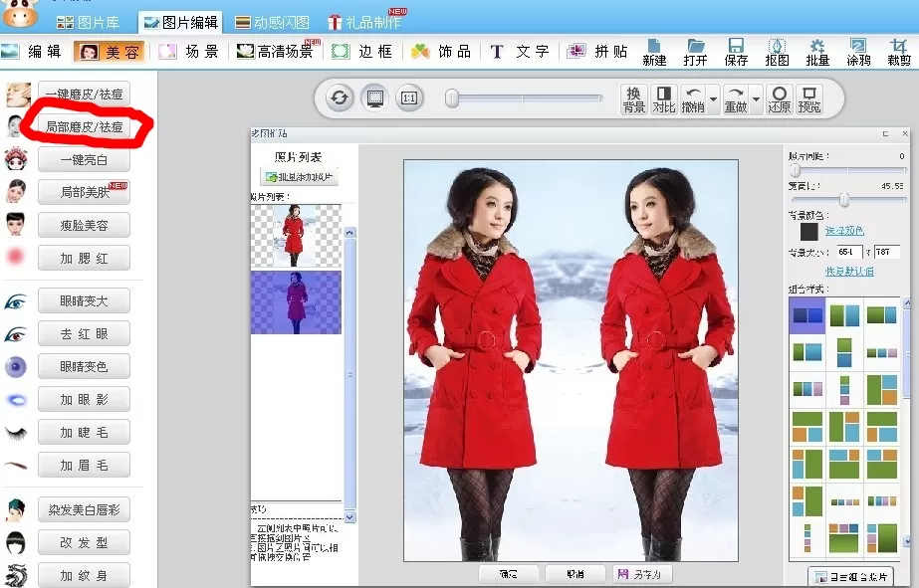Click the 一键磨皮/祛痘 button
The height and width of the screenshot is (588, 919).
pyautogui.click(x=85, y=94)
